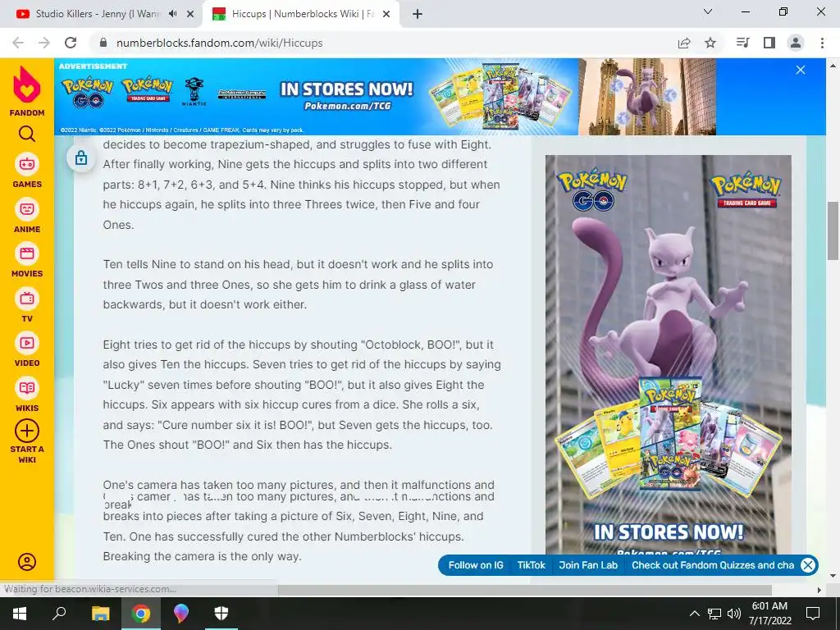This screenshot has width=840, height=630.
Task: Select Hiccups Numberblocks Wiki tab
Action: (303, 14)
